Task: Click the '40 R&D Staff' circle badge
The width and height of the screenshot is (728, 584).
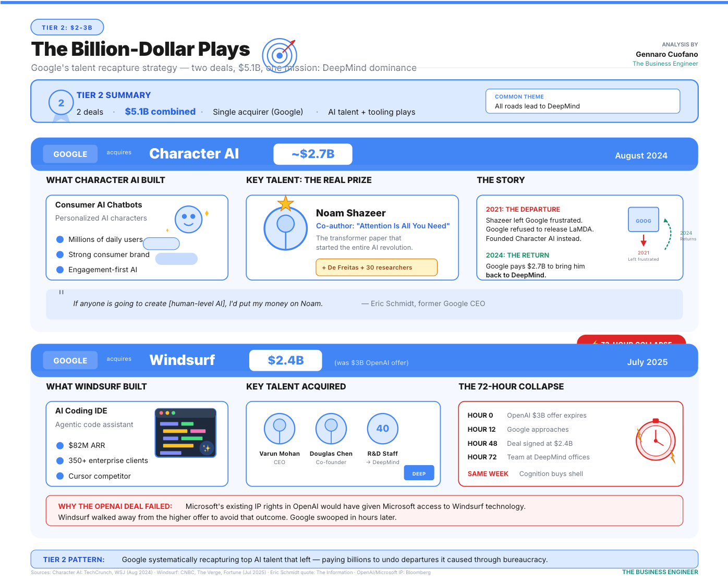Action: click(382, 428)
